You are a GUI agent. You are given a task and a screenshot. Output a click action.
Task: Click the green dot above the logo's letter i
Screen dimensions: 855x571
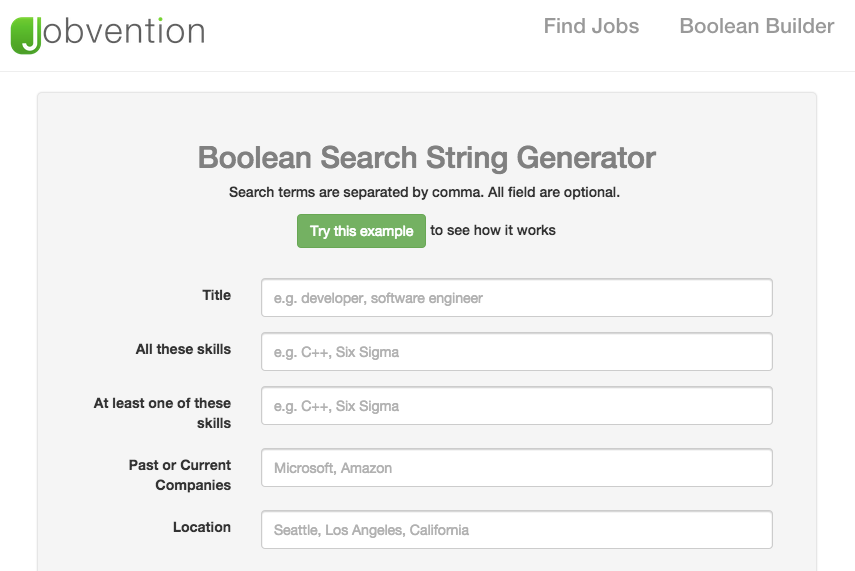click(x=160, y=19)
